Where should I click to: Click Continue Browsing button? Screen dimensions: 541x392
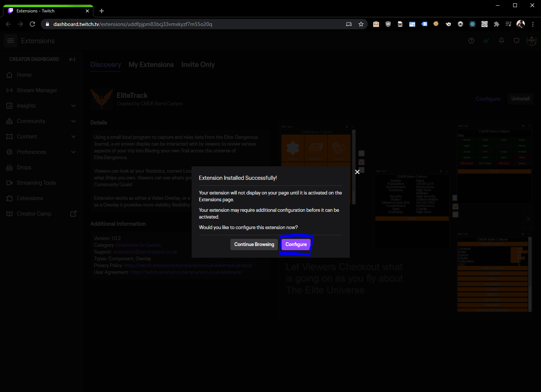click(x=254, y=245)
